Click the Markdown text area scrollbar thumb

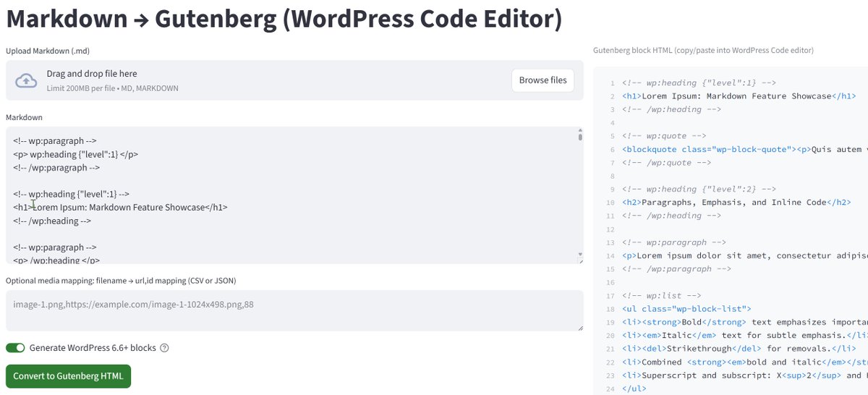click(x=580, y=136)
